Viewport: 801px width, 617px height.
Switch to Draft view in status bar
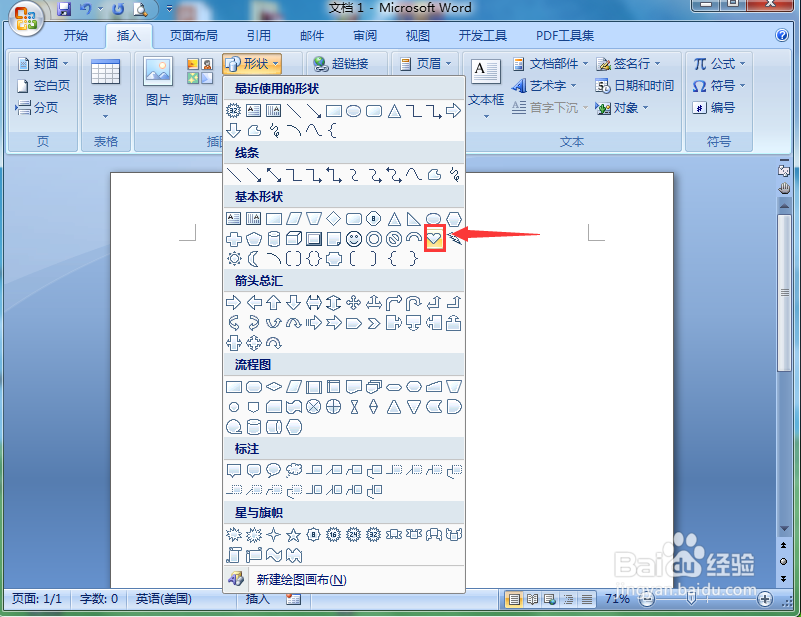(587, 599)
